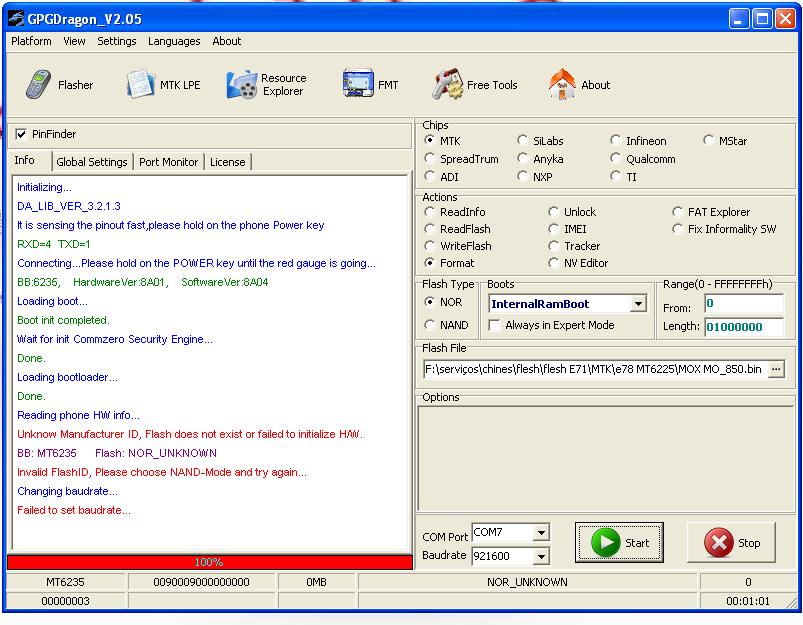Maximize the GPGDragon window
The height and width of the screenshot is (625, 803).
pyautogui.click(x=762, y=19)
